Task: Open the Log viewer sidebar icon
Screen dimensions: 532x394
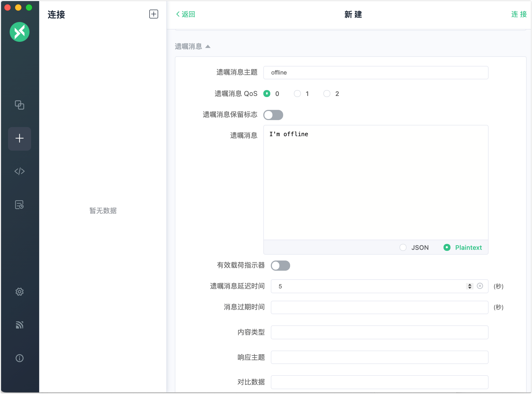Action: (x=20, y=205)
